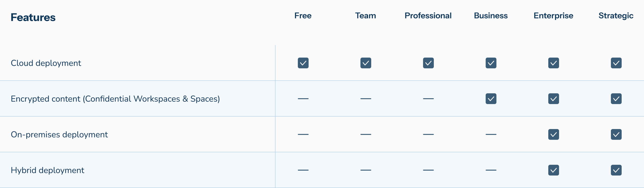Click the Cloud deployment checkmark under Professional
Image resolution: width=644 pixels, height=188 pixels.
click(428, 63)
